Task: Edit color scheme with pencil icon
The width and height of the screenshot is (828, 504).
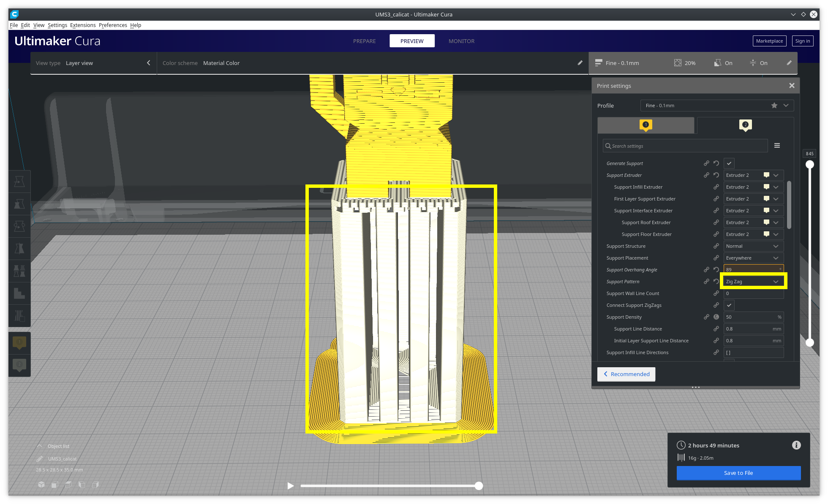Action: (x=580, y=63)
